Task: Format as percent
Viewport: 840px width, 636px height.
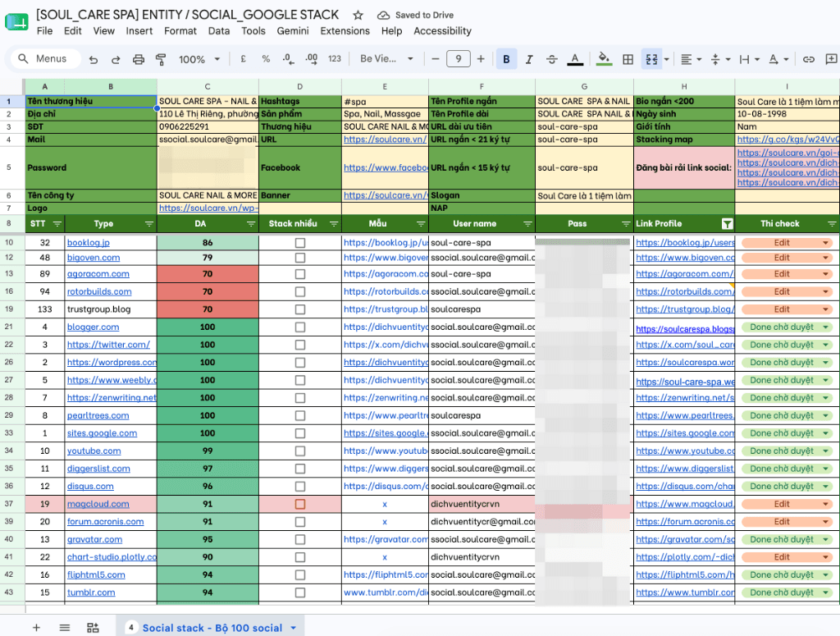Action: coord(266,59)
